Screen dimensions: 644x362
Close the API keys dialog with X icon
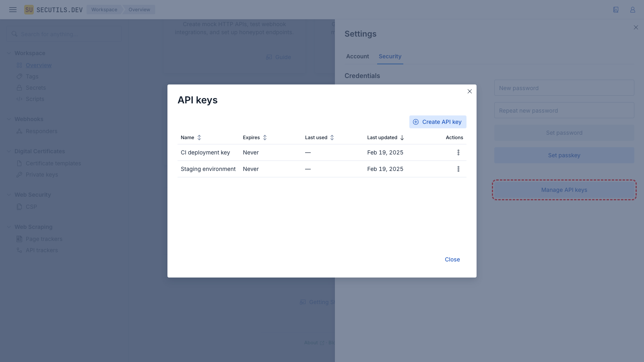[469, 91]
